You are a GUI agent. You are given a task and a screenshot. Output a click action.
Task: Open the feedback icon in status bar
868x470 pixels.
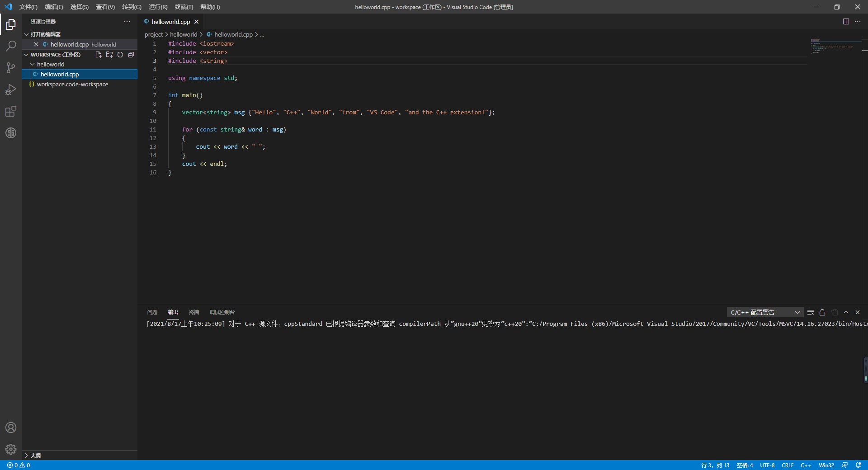pyautogui.click(x=844, y=465)
